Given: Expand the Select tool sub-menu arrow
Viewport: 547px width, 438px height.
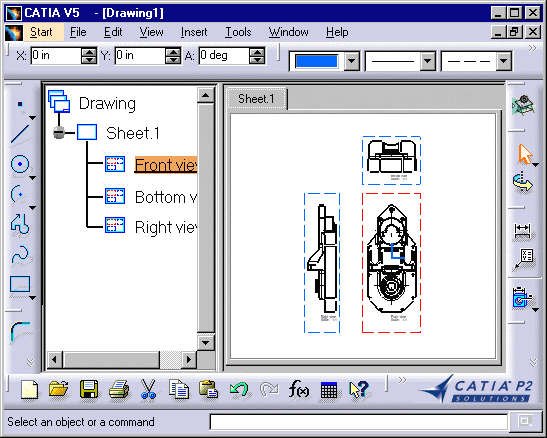Looking at the screenshot, I should coord(536,165).
